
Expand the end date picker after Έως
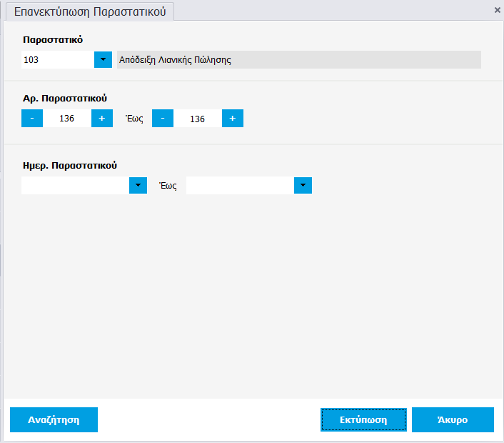[303, 186]
